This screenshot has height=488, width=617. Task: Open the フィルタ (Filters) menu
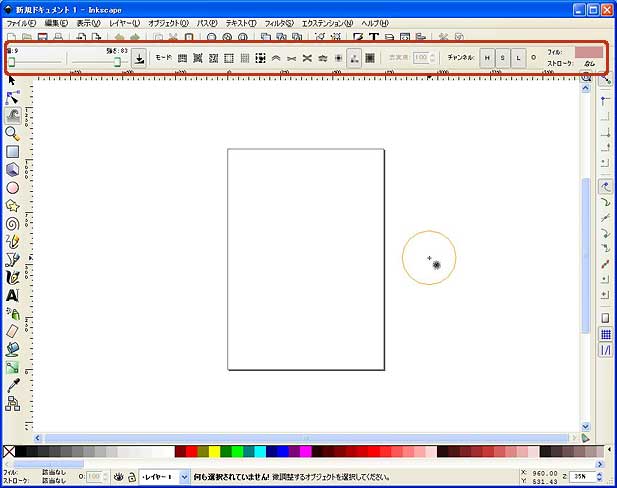[x=279, y=23]
